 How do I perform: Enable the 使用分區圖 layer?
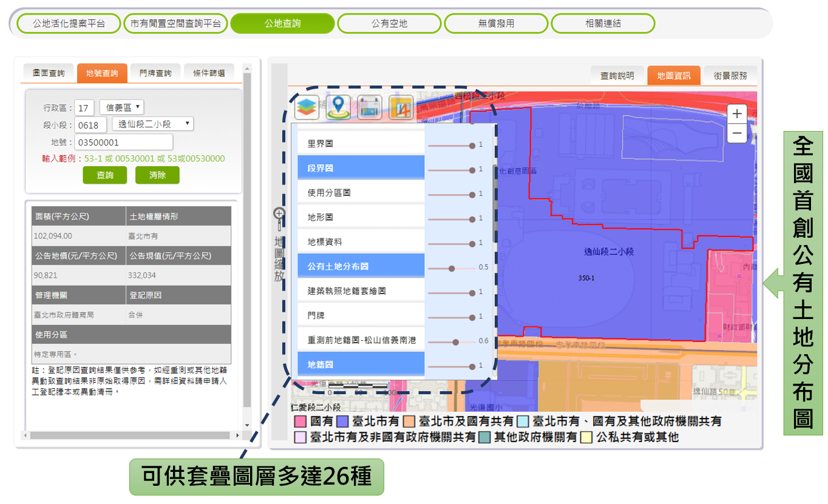pyautogui.click(x=361, y=193)
